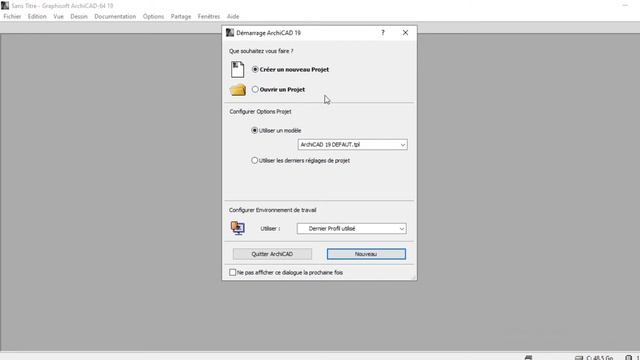Open the Fichier menu
This screenshot has width=640, height=360.
[12, 17]
